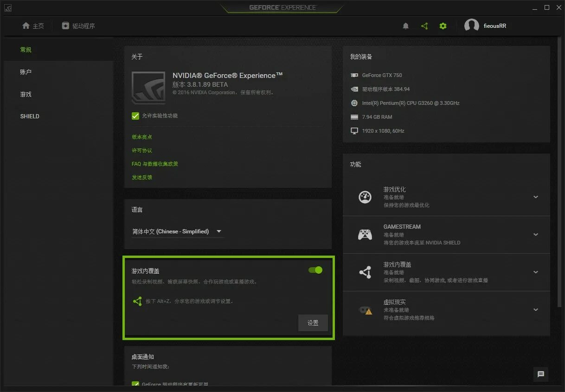This screenshot has width=565, height=392.
Task: Open the notifications bell icon
Action: point(406,26)
